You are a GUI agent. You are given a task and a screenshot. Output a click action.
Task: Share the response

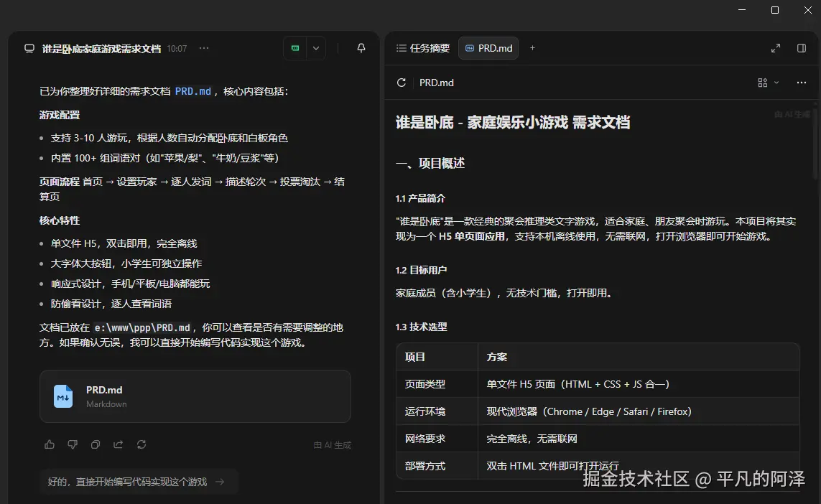119,444
